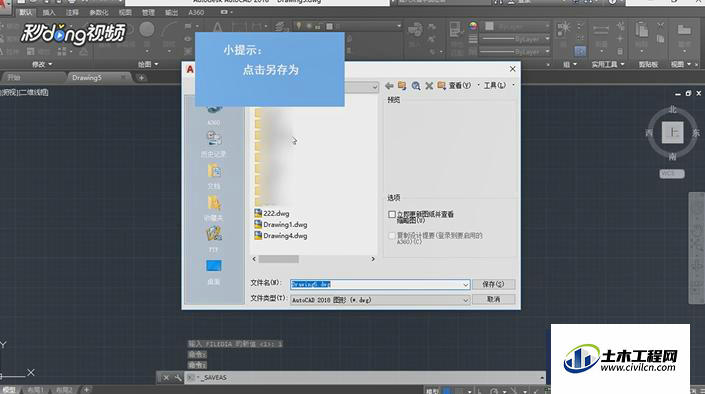Click Save (保存) button
705x394 pixels.
[493, 284]
